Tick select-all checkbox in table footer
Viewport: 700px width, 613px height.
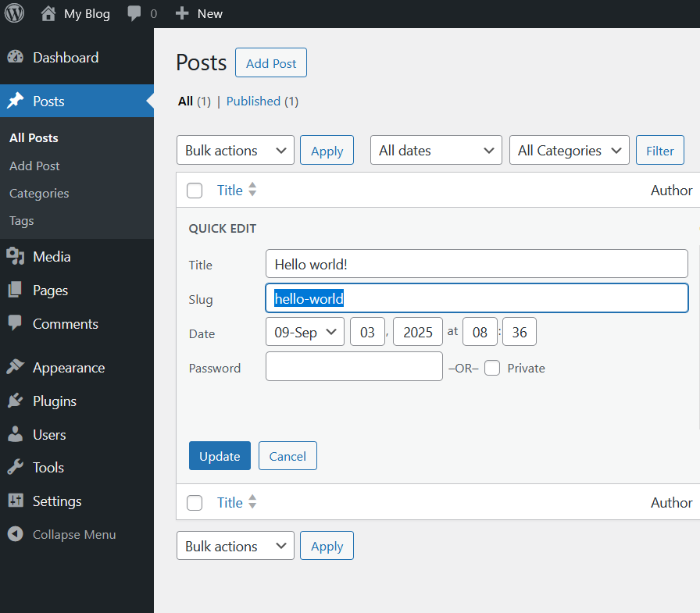click(195, 503)
